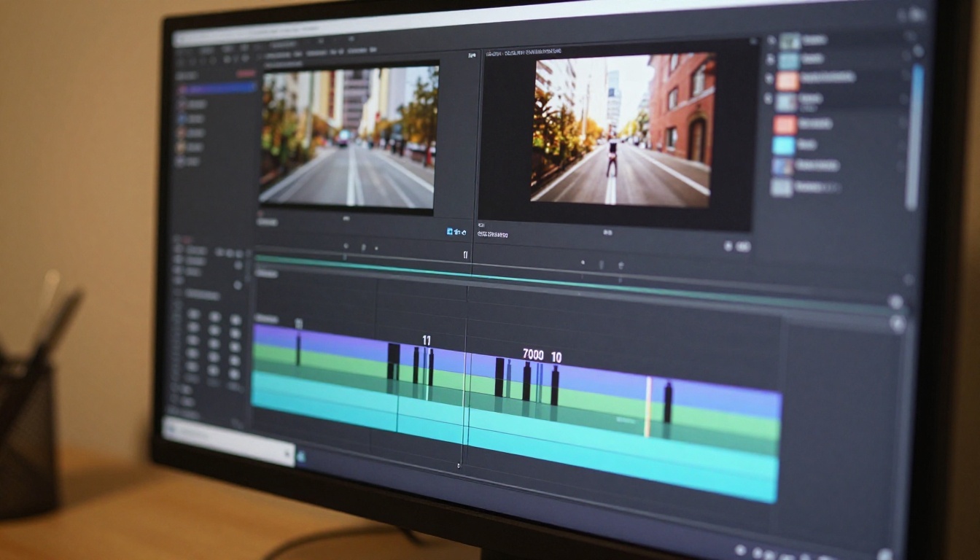Screen dimensions: 980x560
Task: Click the upper round button at the timeline's right edge
Action: [896, 301]
